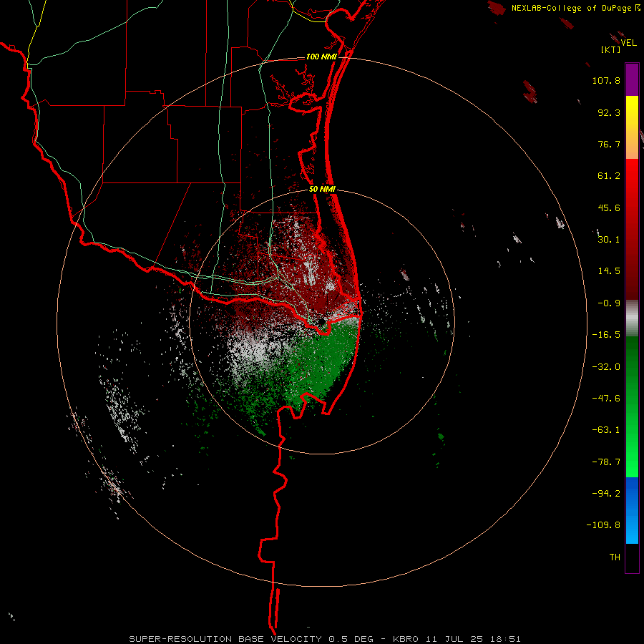Click the -32.0 legend value
This screenshot has height=644, width=644.
click(606, 367)
